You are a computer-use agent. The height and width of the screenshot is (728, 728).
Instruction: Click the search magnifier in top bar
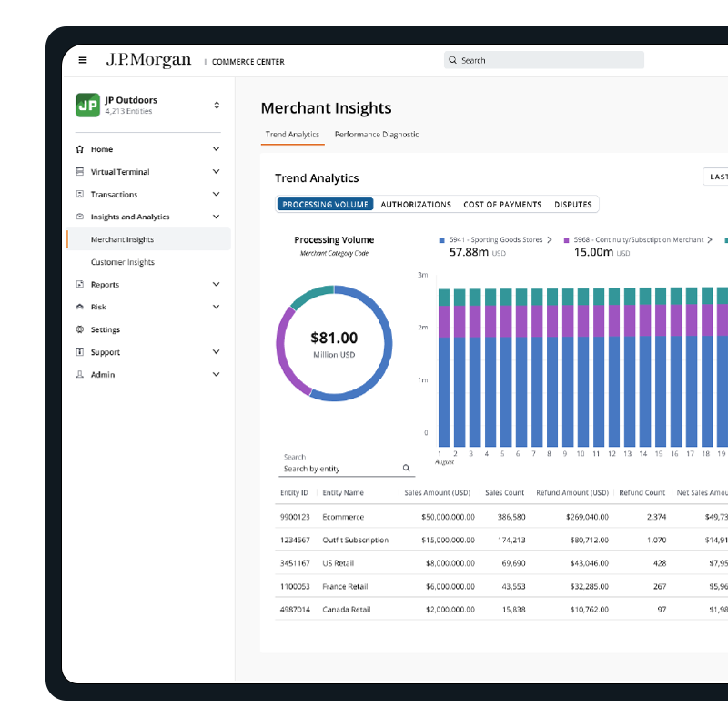pyautogui.click(x=452, y=60)
